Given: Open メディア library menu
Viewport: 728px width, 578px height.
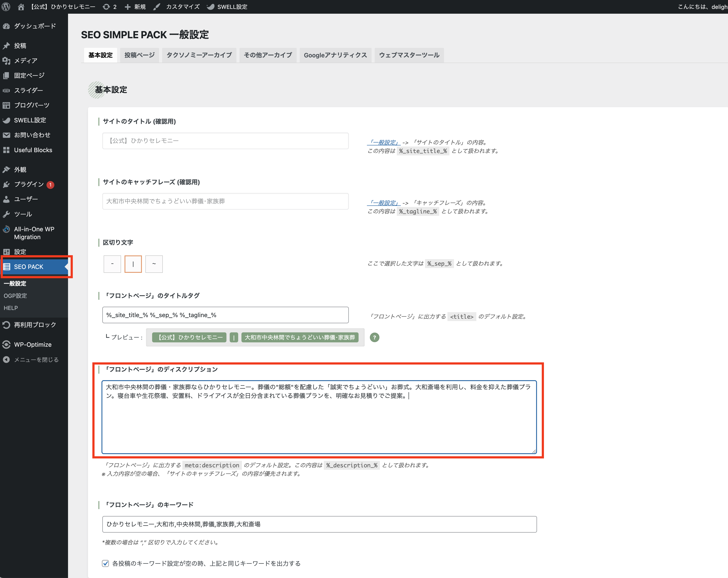Looking at the screenshot, I should [34, 60].
